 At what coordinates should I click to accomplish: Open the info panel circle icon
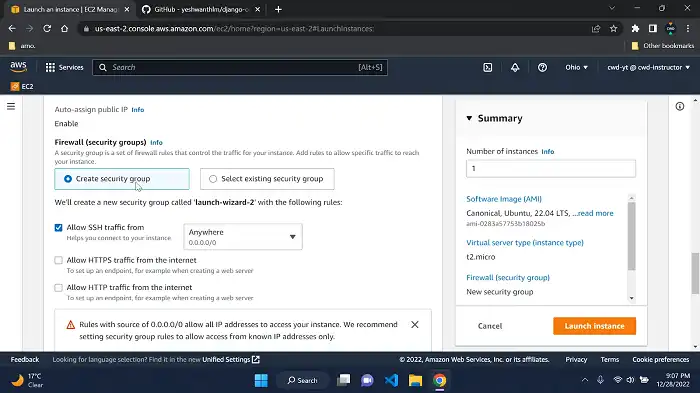[679, 106]
